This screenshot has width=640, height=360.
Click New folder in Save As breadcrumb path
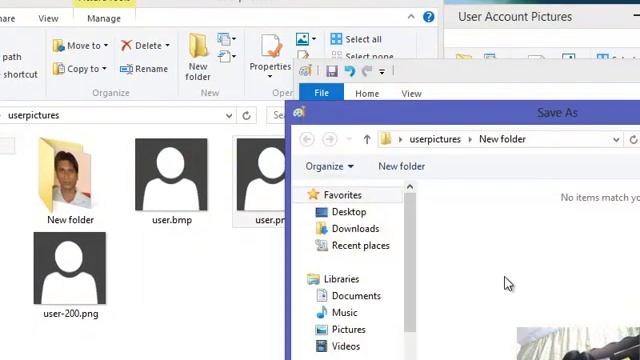click(502, 139)
